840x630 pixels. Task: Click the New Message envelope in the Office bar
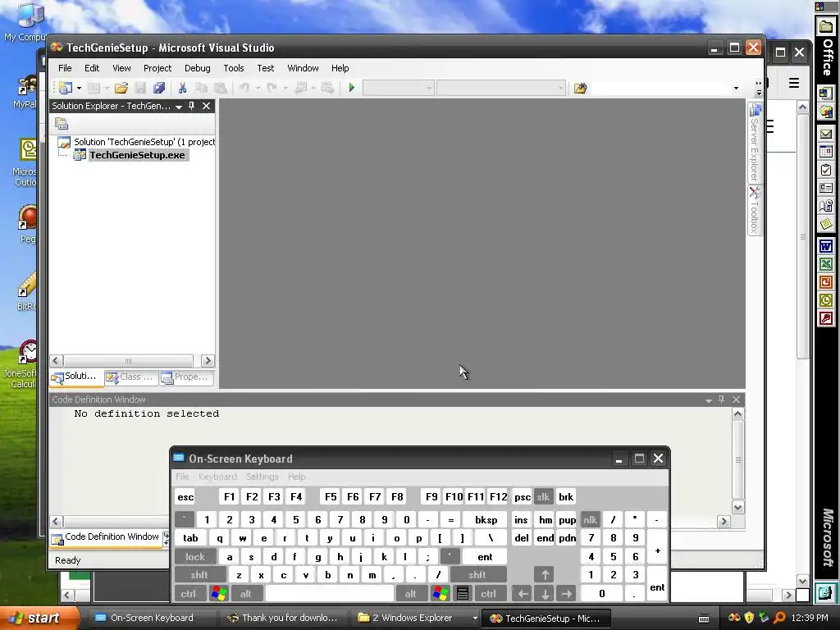[825, 134]
